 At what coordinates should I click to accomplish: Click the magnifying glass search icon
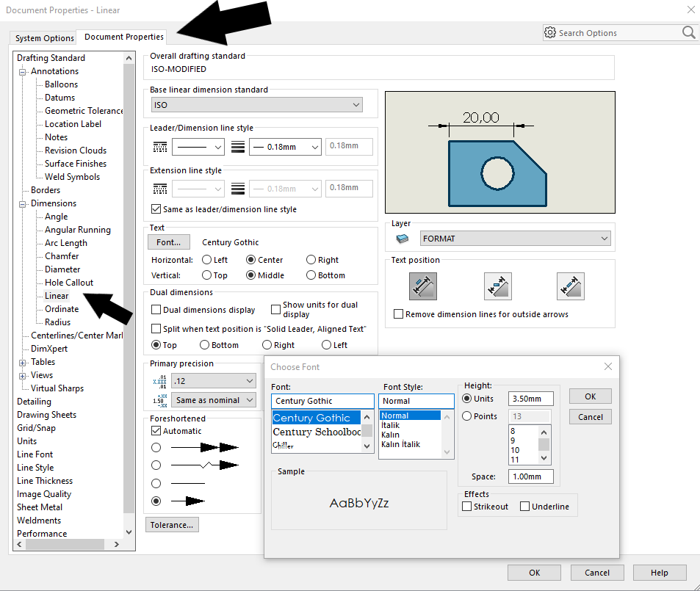point(688,33)
